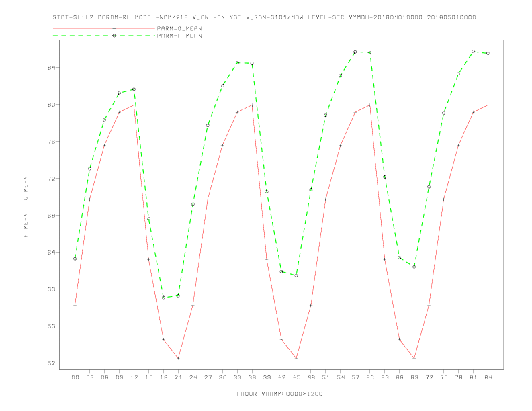Viewport: 532px width, 411px height.
Task: Click x-axis forecast hour label 45
Action: click(296, 377)
